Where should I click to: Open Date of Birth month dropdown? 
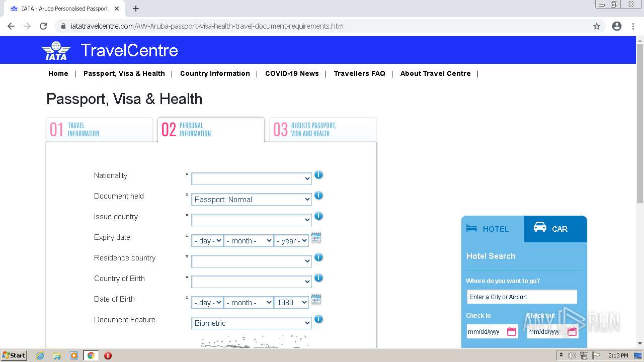(249, 303)
